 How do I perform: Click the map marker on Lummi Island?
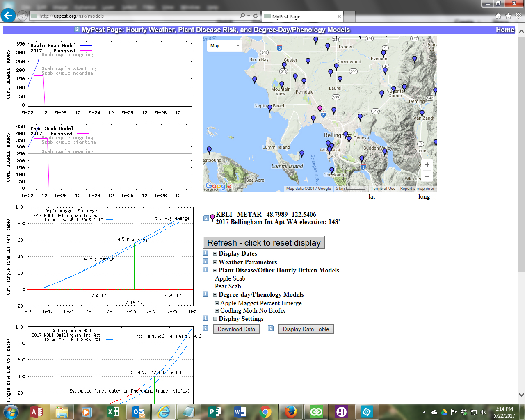302,154
